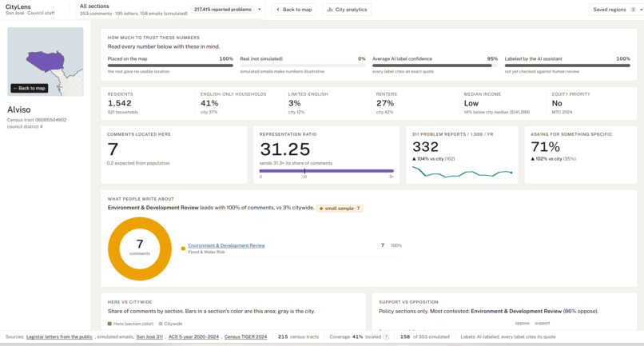Click the Limited-English 3% value
The width and height of the screenshot is (644, 346).
[x=295, y=103]
